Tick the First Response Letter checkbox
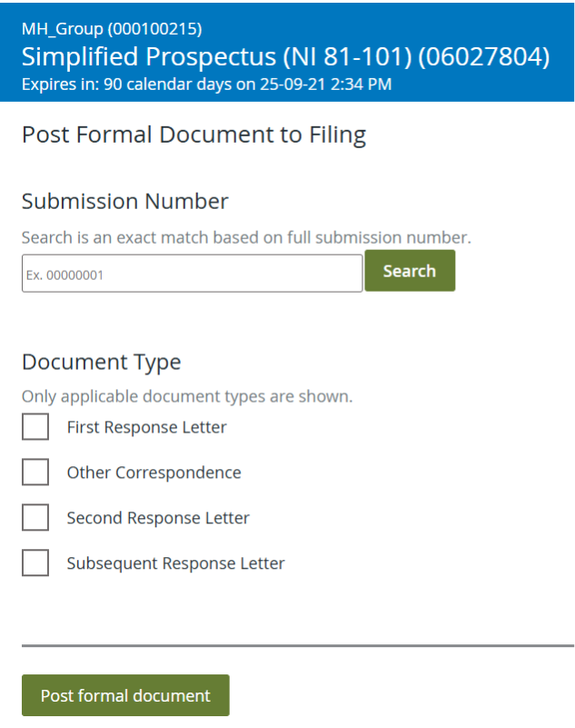This screenshot has height=728, width=575. pyautogui.click(x=35, y=427)
